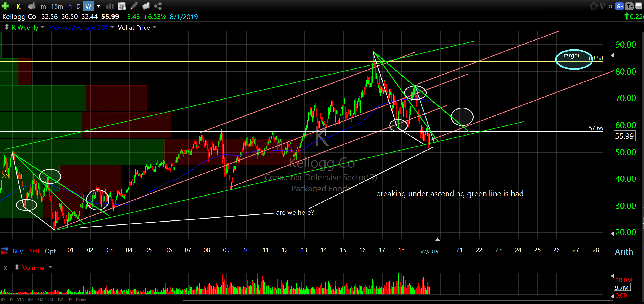This screenshot has width=644, height=304.
Task: Click the Sell button
Action: pos(34,251)
